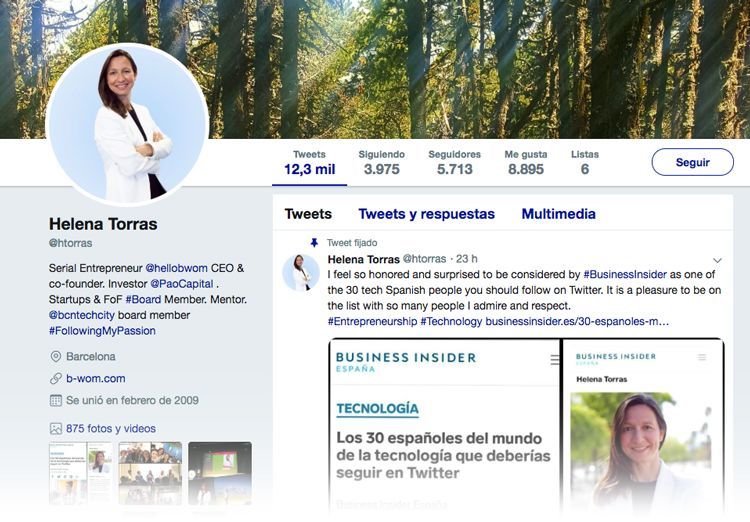This screenshot has width=750, height=522.
Task: Click the Se unió en febrero de 2009 text
Action: (x=132, y=400)
